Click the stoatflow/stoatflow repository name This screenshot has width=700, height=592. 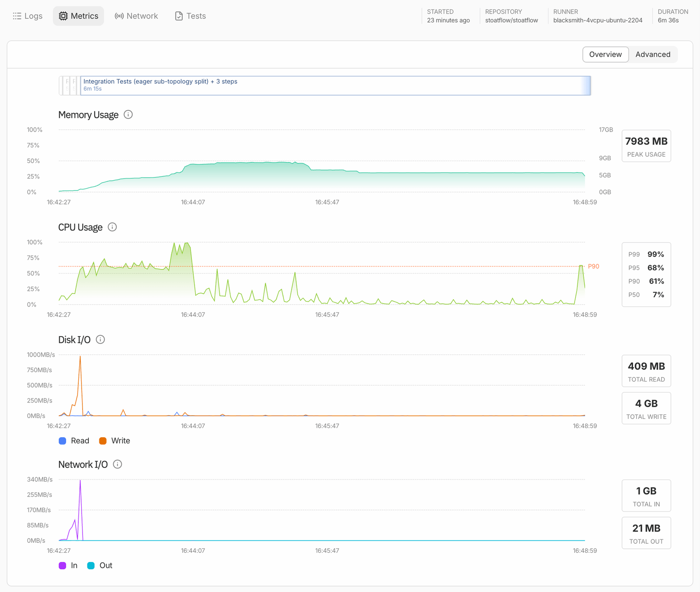[511, 20]
